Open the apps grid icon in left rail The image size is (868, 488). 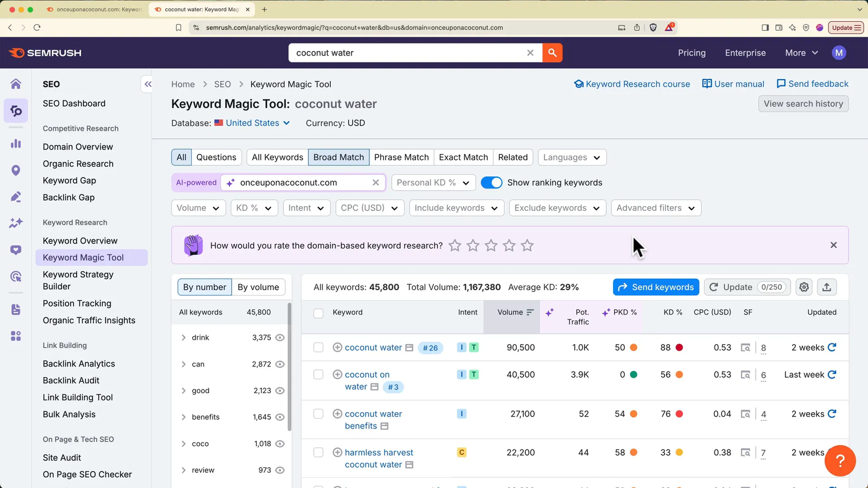16,336
